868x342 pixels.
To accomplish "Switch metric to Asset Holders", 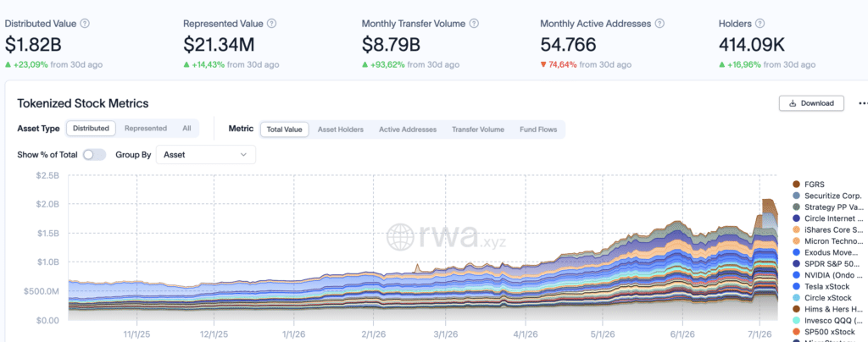I will click(x=341, y=130).
